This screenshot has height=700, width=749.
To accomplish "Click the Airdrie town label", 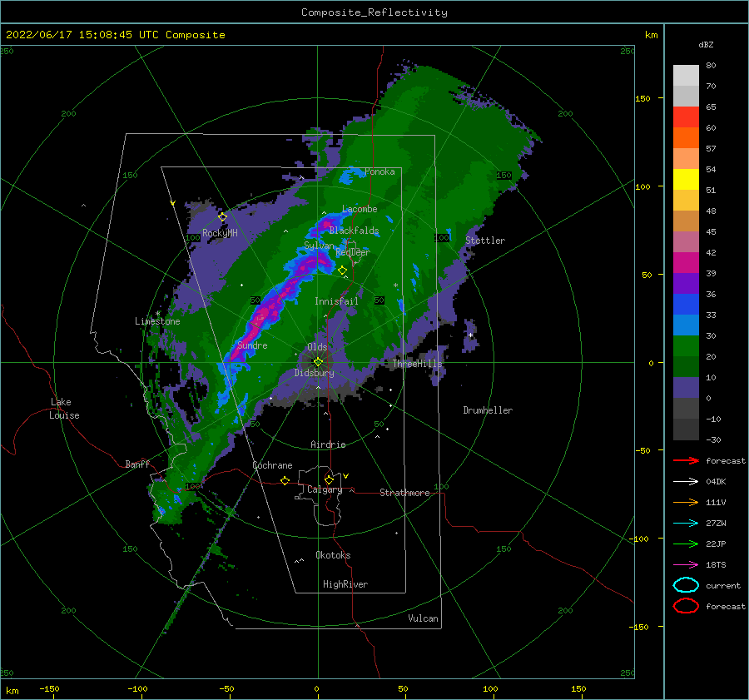I will pos(328,444).
